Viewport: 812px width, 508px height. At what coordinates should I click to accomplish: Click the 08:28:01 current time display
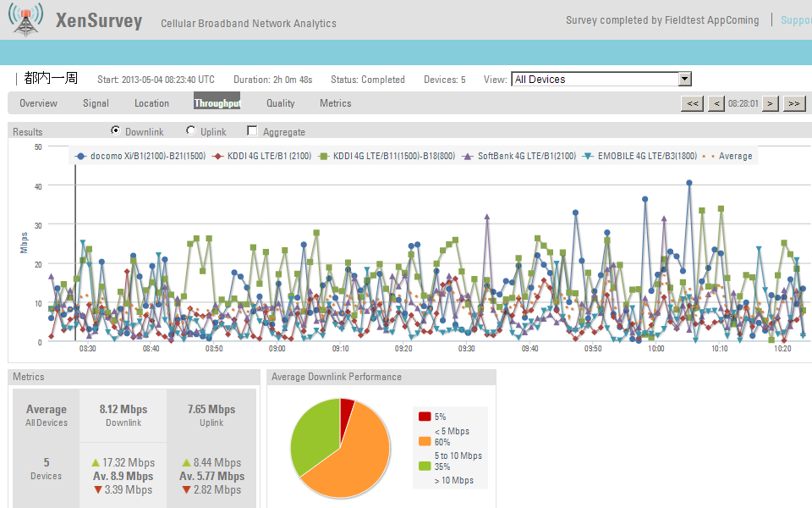[743, 103]
